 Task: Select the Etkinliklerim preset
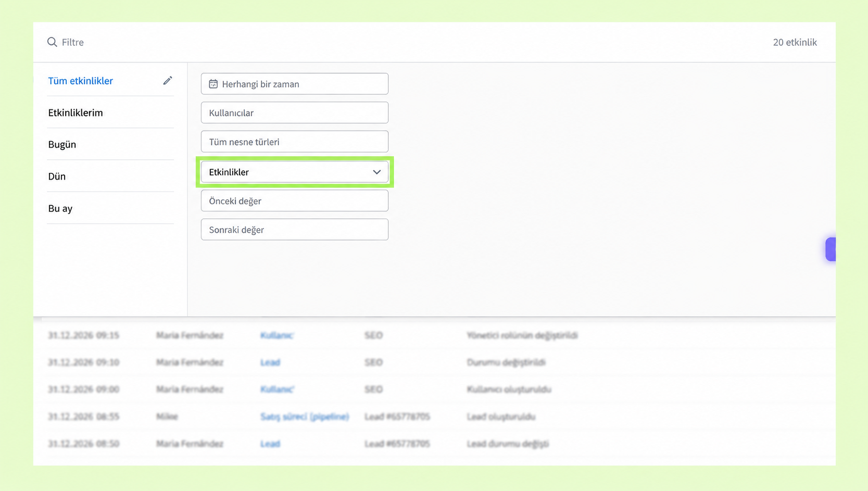[x=76, y=112]
